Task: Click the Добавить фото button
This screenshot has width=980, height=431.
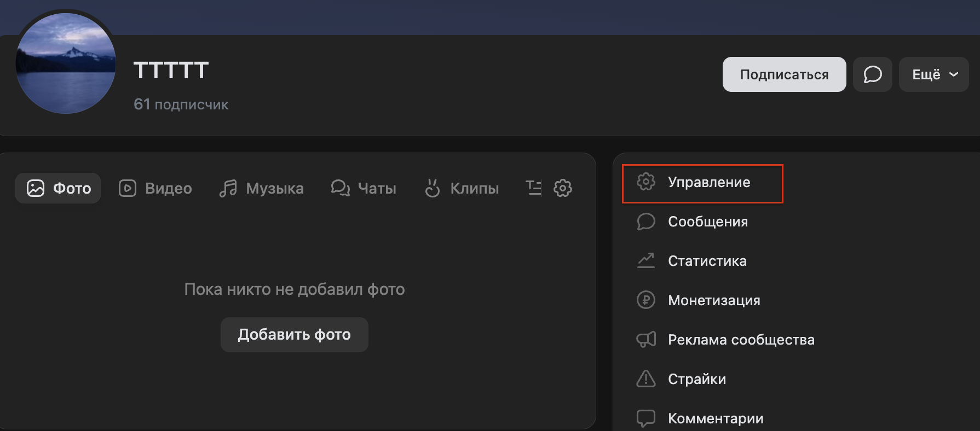Action: [294, 335]
